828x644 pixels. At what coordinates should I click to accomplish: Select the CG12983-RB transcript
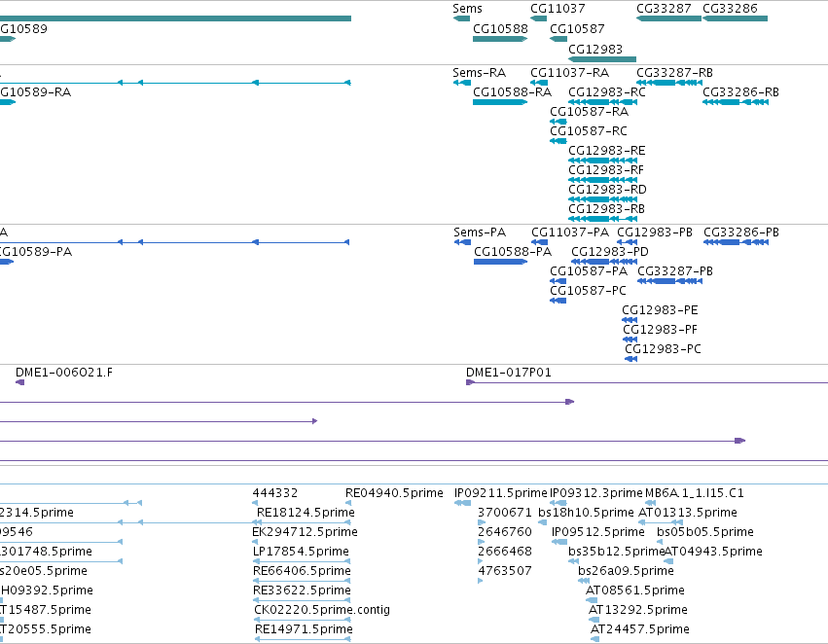(607, 209)
